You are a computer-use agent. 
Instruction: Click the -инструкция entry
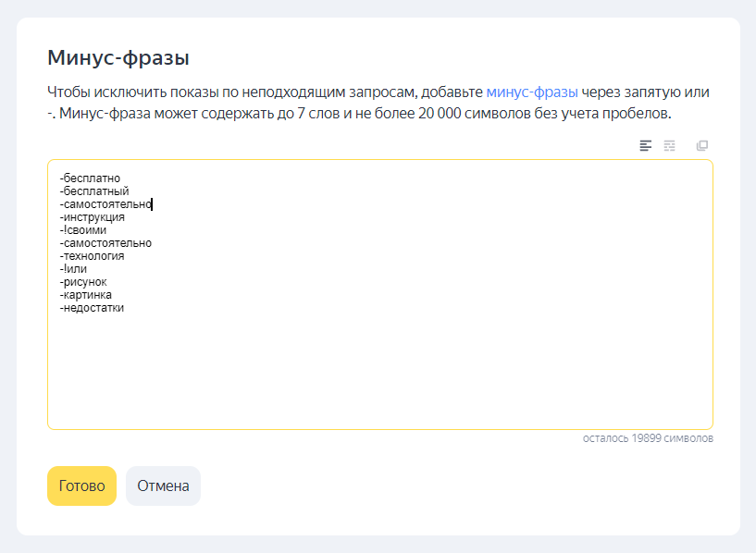[92, 217]
